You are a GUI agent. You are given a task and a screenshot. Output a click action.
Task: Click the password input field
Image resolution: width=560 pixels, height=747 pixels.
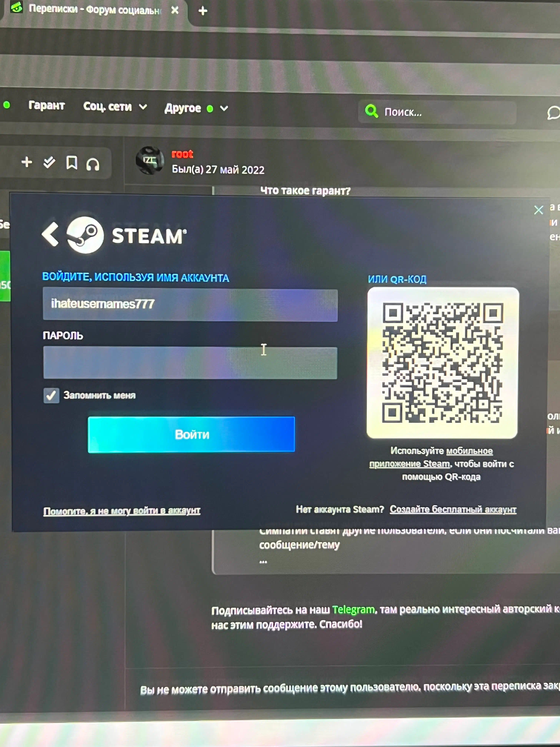[190, 363]
